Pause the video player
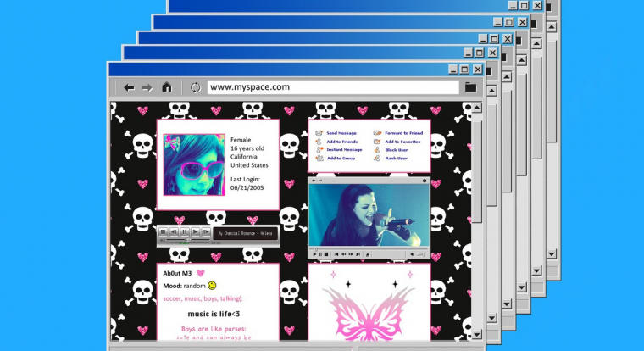Image resolution: width=644 pixels, height=351 pixels. click(320, 254)
